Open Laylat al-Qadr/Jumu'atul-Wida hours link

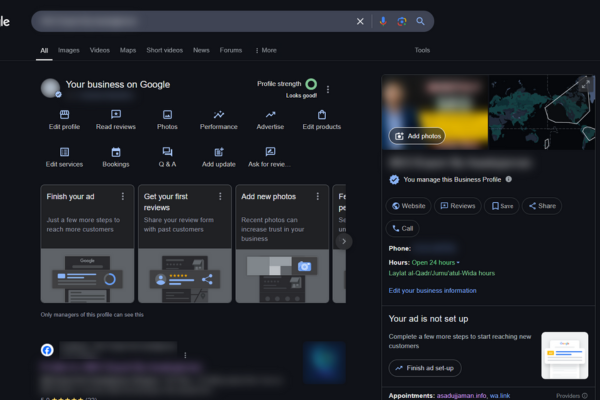click(442, 273)
